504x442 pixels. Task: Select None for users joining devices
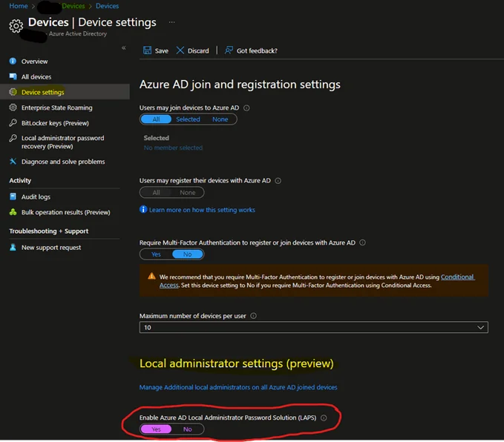[x=220, y=119]
